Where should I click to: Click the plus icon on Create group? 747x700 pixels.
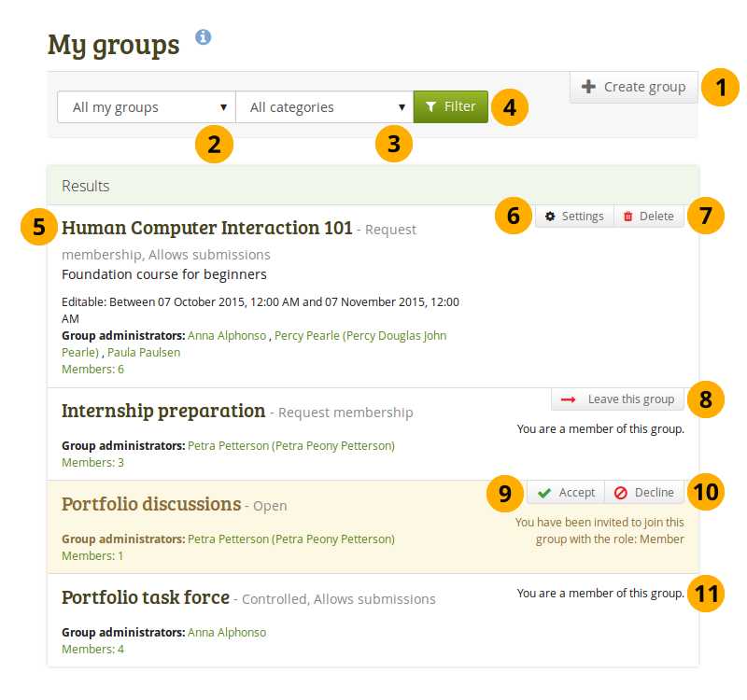tap(588, 87)
